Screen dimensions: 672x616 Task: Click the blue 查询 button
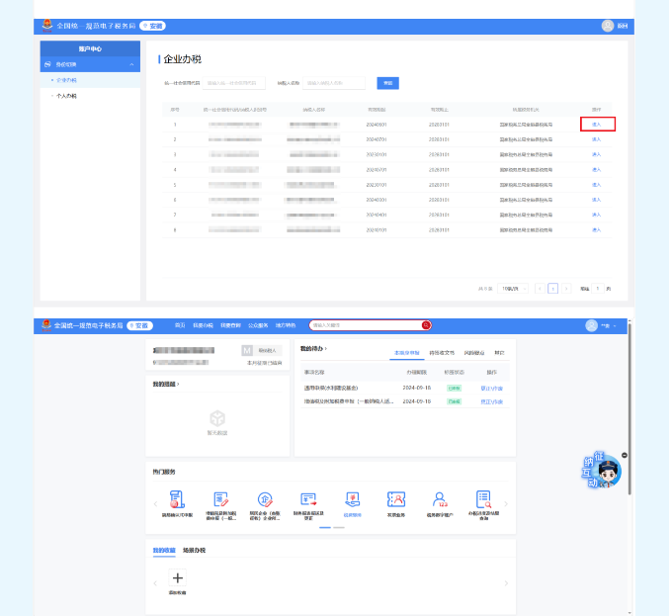[387, 83]
